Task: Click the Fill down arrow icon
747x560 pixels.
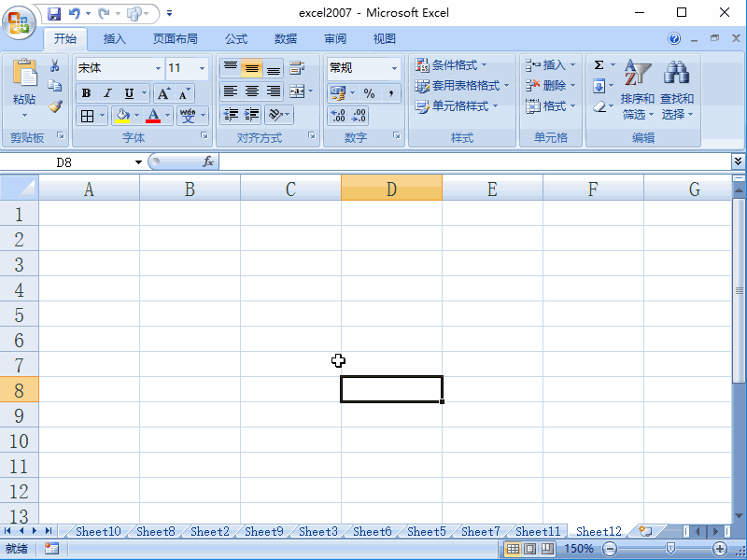Action: (x=599, y=86)
